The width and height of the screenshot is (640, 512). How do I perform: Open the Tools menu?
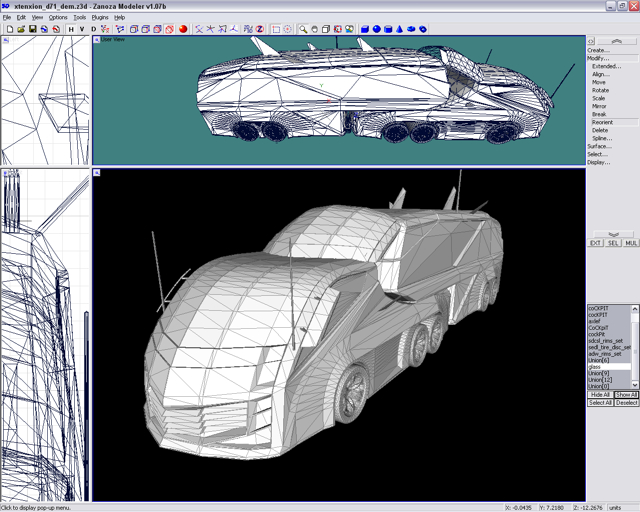(79, 17)
